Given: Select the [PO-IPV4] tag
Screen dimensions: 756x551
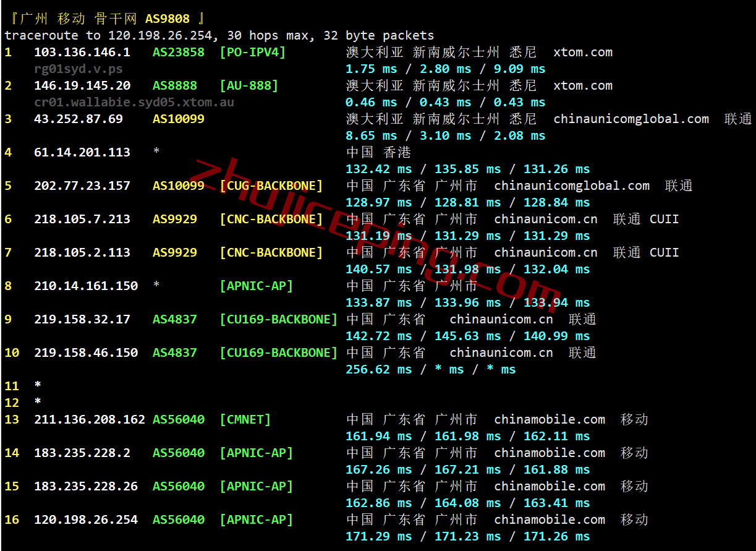Looking at the screenshot, I should tap(253, 53).
